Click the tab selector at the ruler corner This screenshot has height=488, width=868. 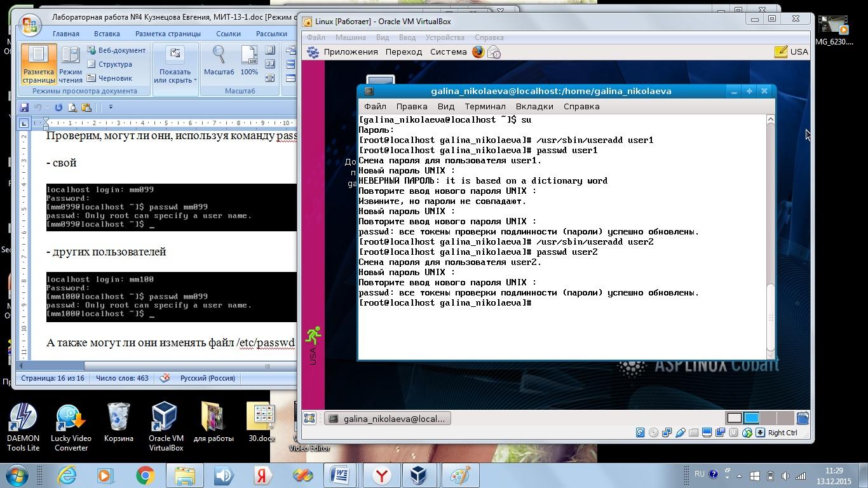point(24,123)
